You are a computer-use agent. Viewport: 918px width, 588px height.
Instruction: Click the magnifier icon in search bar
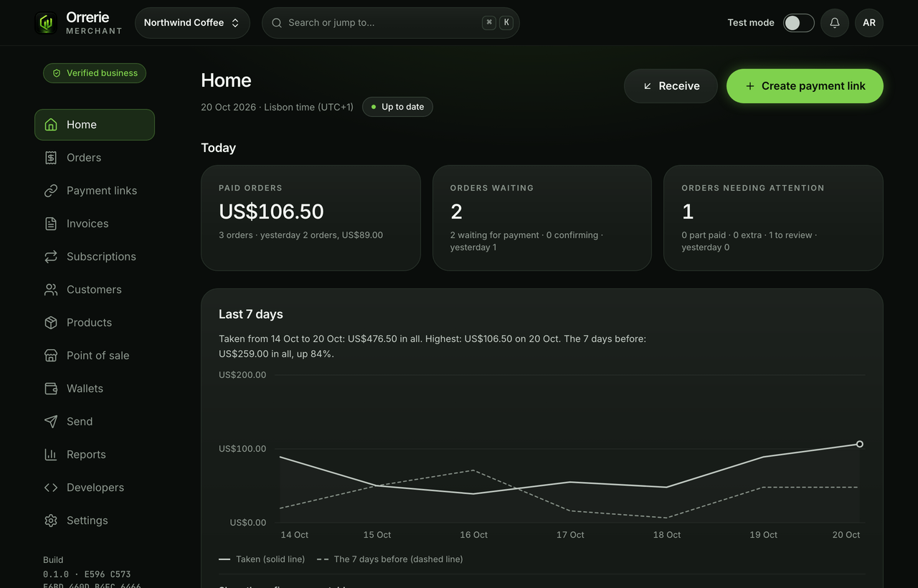(277, 23)
